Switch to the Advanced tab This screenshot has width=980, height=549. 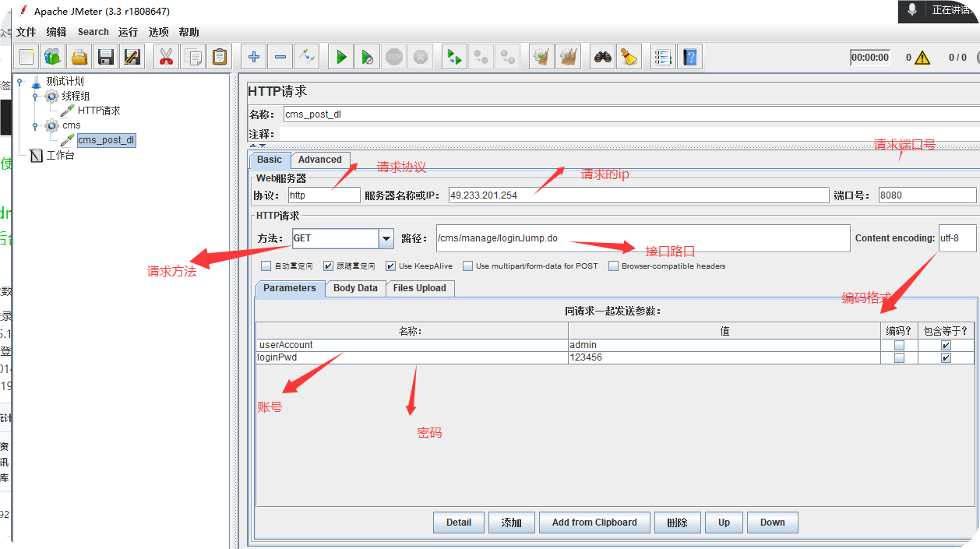320,160
